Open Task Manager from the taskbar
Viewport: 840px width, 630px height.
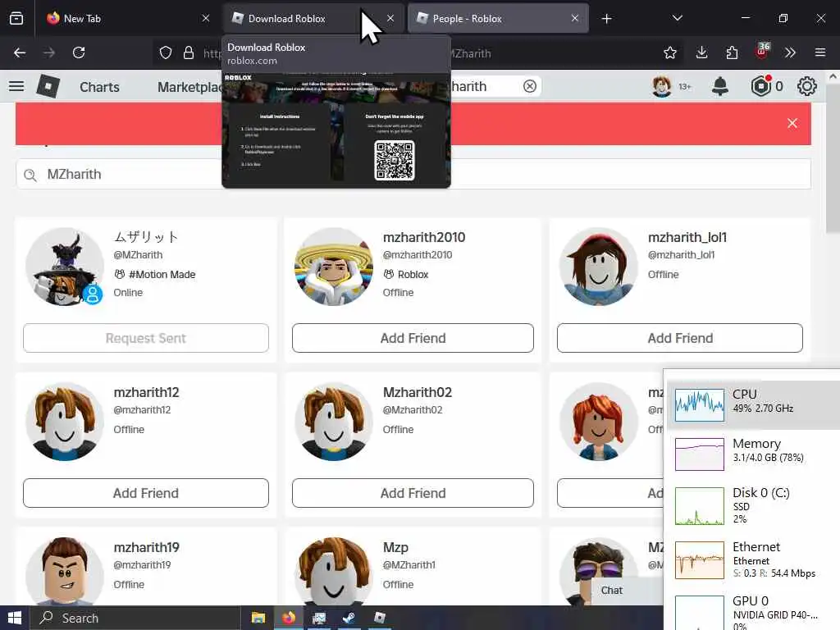tap(319, 618)
